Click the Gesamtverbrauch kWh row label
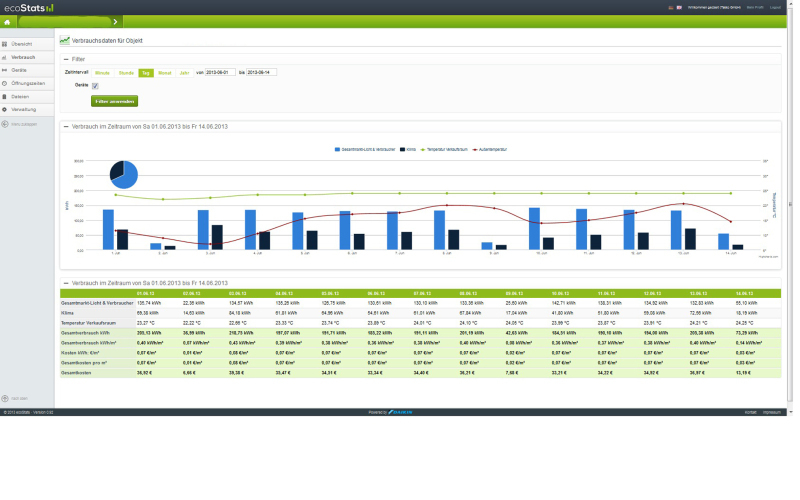 tap(85, 333)
